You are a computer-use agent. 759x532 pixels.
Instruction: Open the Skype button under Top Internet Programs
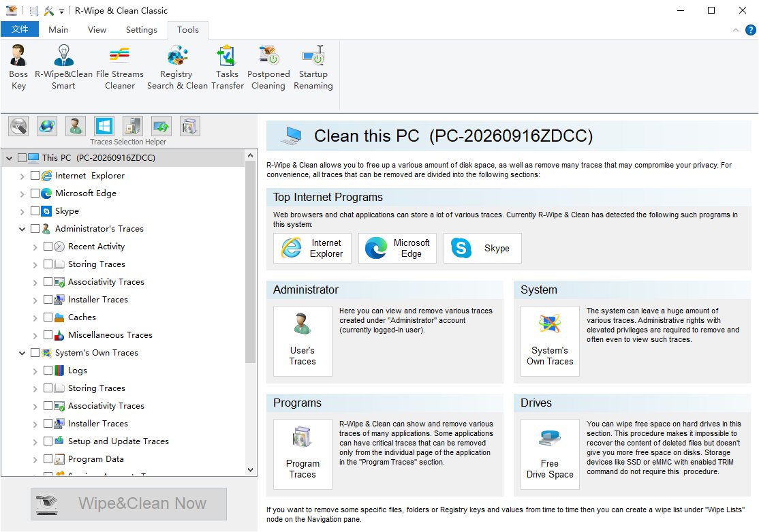482,249
